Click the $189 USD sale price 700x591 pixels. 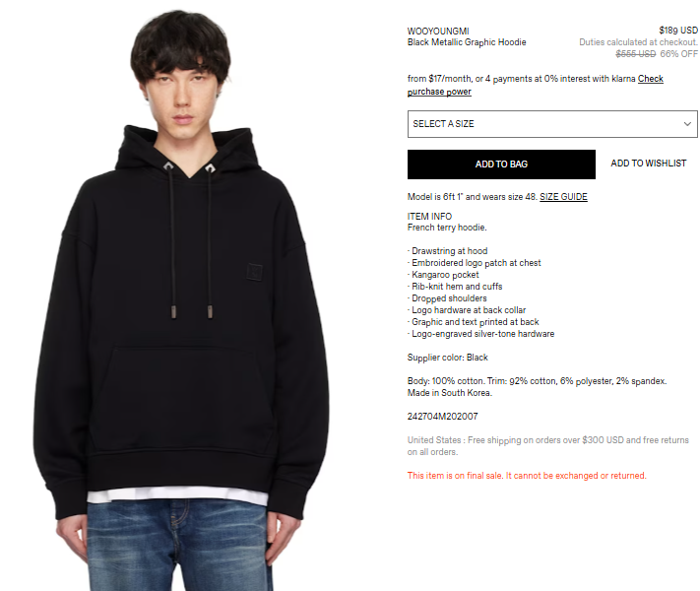(678, 31)
